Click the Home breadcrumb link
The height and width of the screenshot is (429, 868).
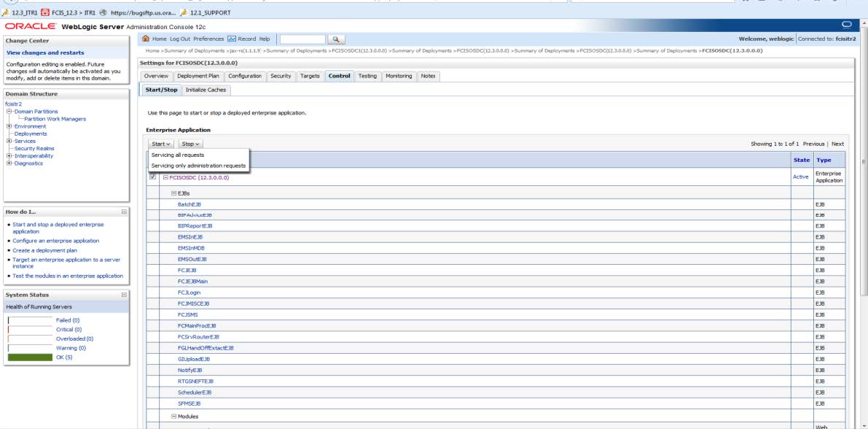[152, 50]
